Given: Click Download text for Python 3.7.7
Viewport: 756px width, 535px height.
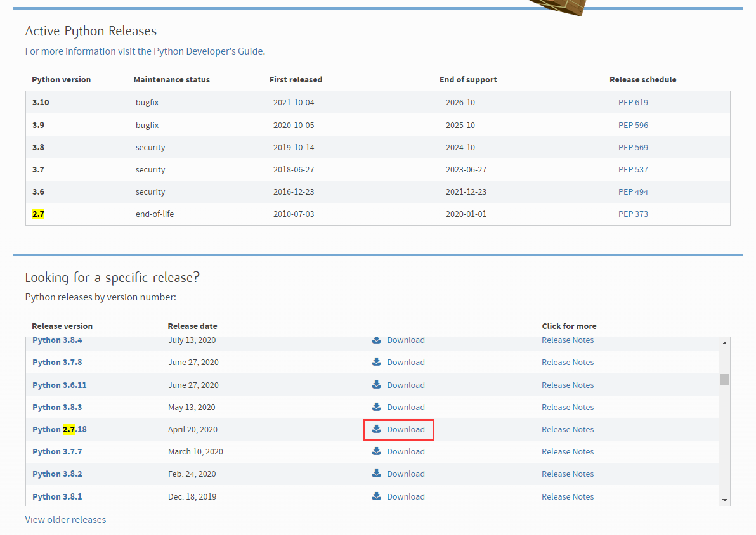Looking at the screenshot, I should 406,451.
